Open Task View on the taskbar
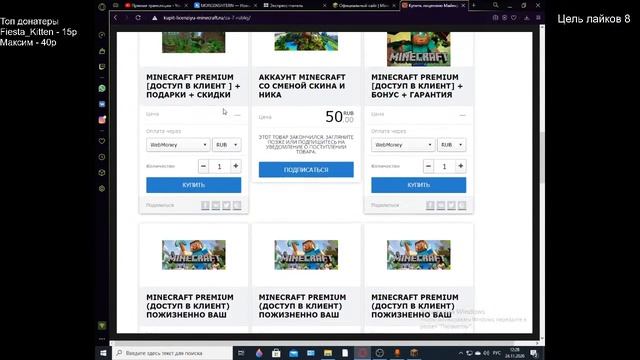Viewport: 640px width, 360px height. click(x=241, y=353)
